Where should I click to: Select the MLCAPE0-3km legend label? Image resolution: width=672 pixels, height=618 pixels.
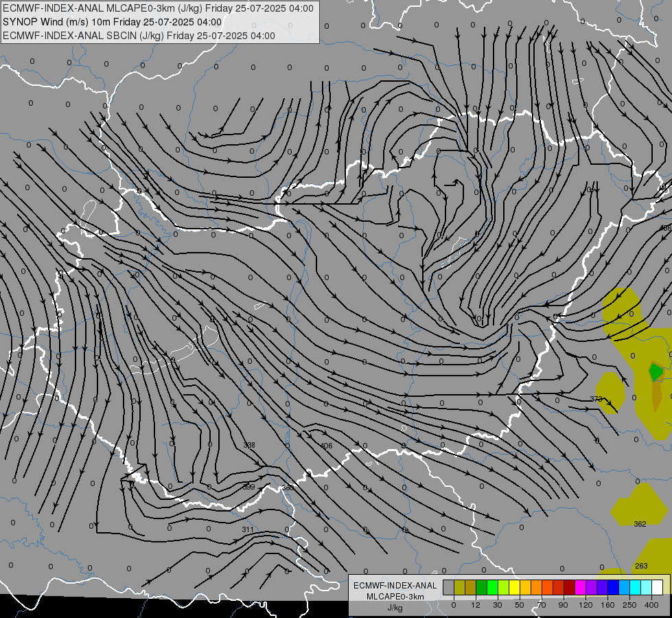point(395,597)
